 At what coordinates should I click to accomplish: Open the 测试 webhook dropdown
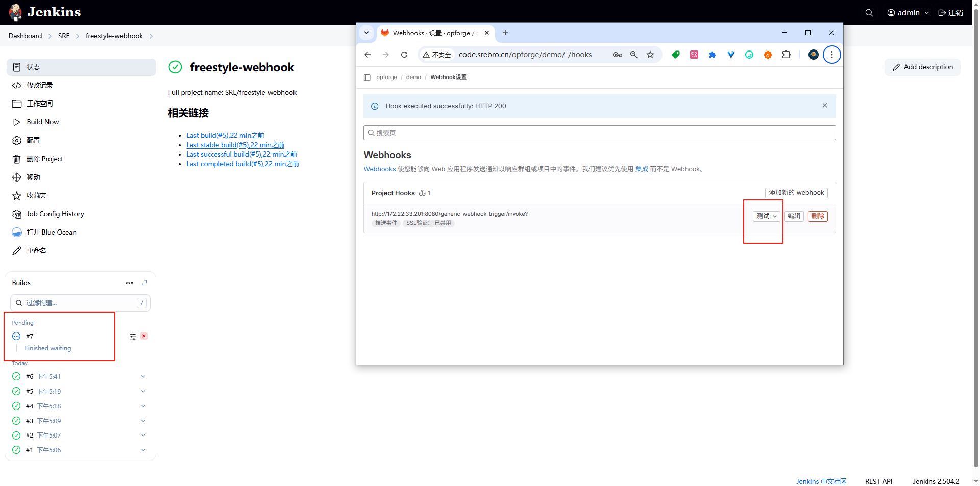click(x=766, y=216)
